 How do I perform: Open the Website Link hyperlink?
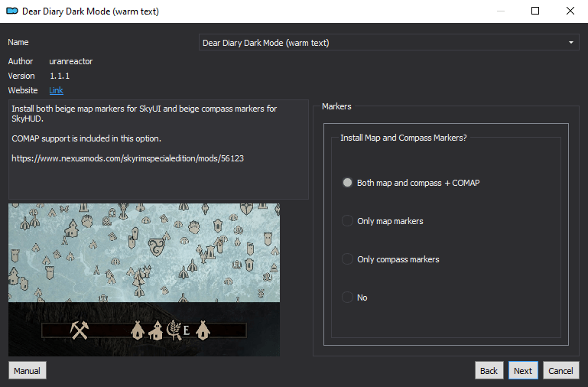(57, 90)
